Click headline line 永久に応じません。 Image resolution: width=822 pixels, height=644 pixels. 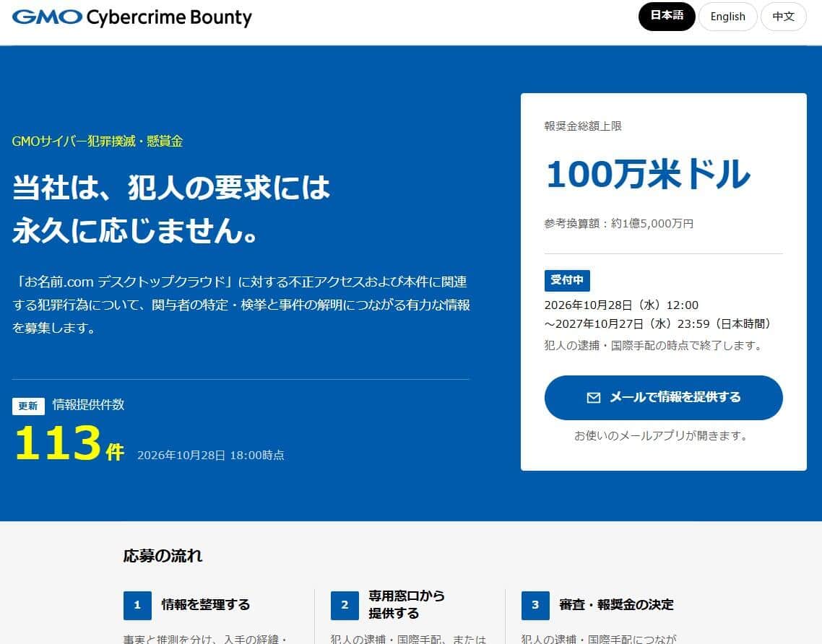point(135,230)
